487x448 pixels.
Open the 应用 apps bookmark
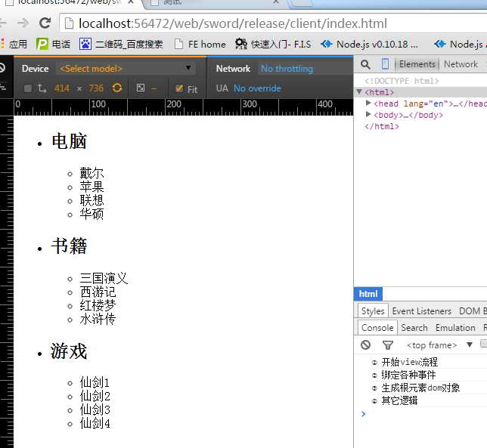pyautogui.click(x=14, y=44)
